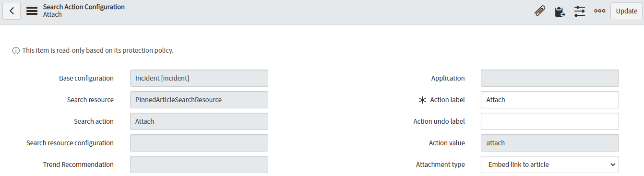The height and width of the screenshot is (176, 644).
Task: Click the Trend Recommendation field
Action: coord(199,164)
